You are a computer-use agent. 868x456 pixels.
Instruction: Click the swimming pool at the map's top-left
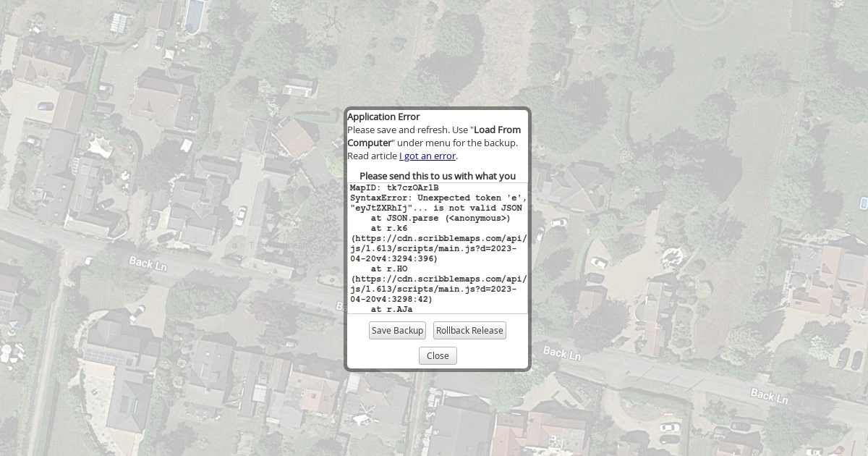coord(194,16)
